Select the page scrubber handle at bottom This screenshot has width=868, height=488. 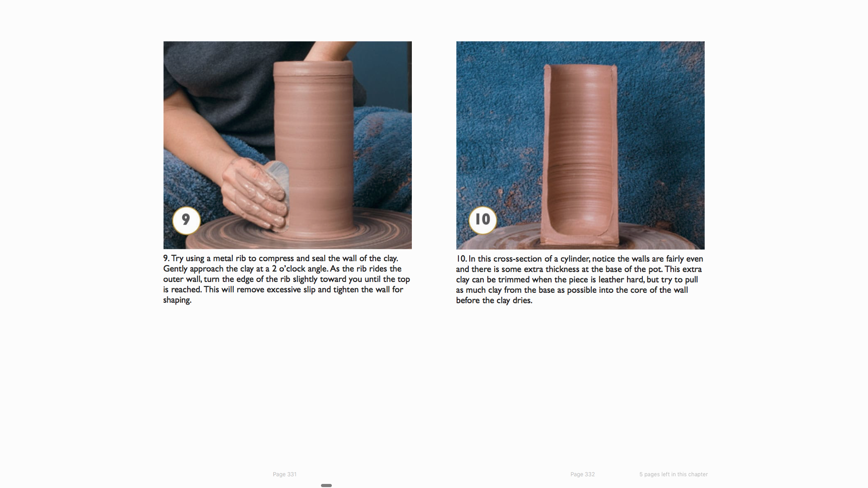(x=326, y=485)
